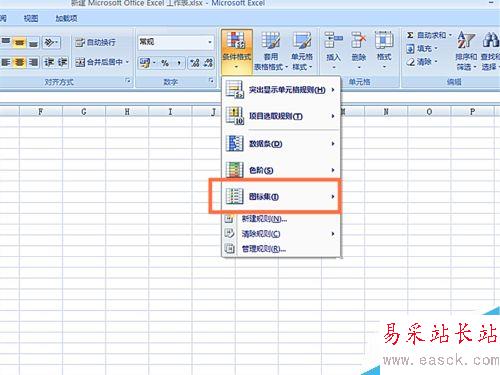
Task: Apply comma style number format
Action: pyautogui.click(x=179, y=63)
